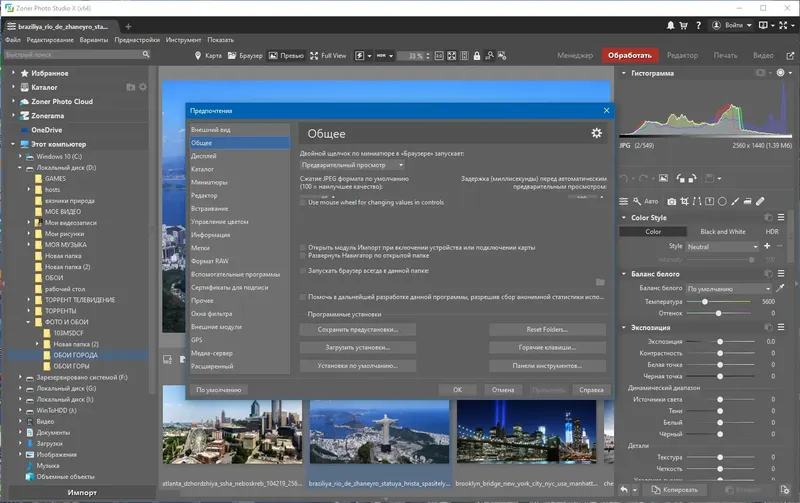Open the 'Предварительный просмотр' dropdown

351,165
